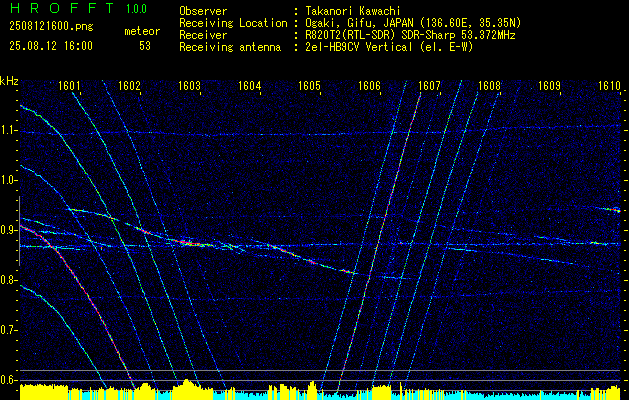This screenshot has width=629, height=400.
Task: Click the 1.1 kHz axis label
Action: pyautogui.click(x=9, y=130)
